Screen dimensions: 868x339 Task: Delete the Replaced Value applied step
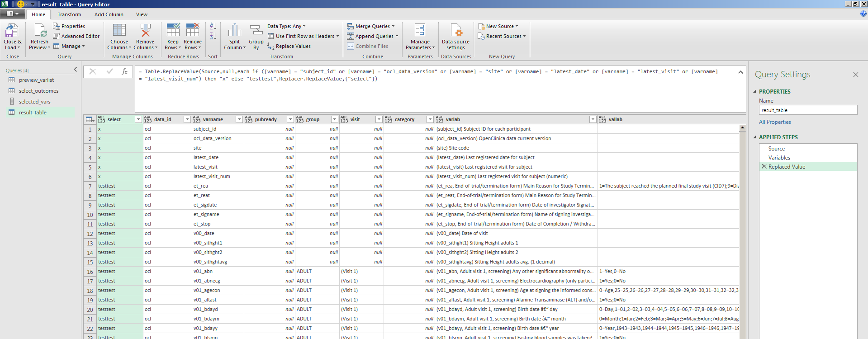[764, 167]
